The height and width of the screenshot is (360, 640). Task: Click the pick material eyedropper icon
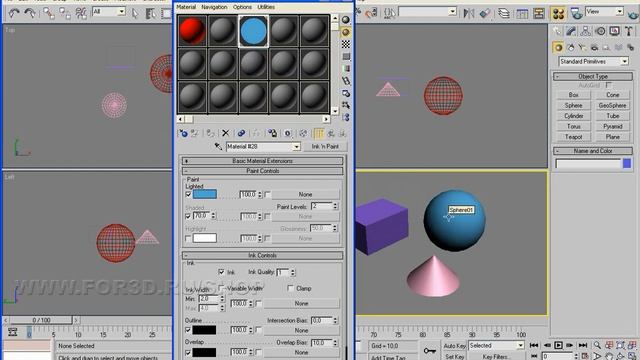click(218, 147)
